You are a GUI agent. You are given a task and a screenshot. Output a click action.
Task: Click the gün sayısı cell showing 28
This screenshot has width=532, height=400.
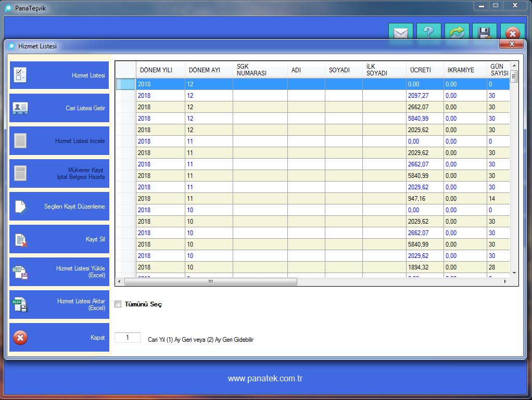[x=498, y=267]
